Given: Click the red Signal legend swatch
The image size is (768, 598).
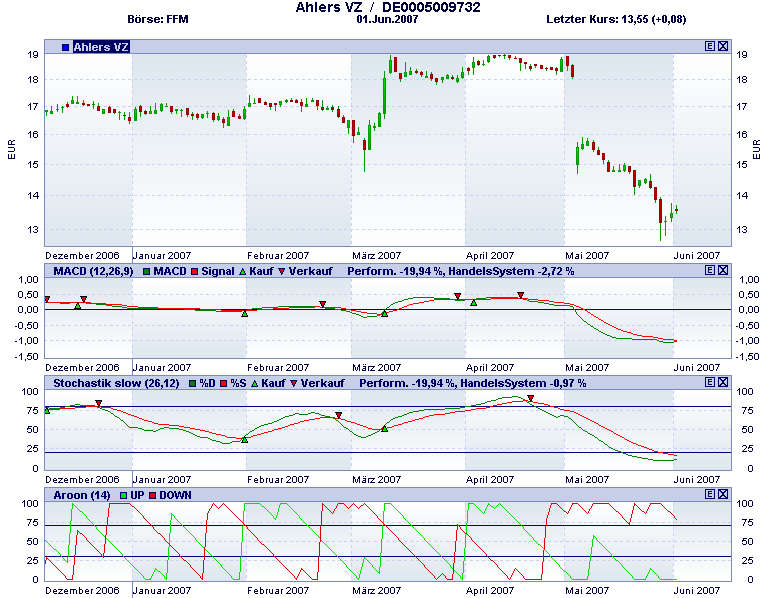Looking at the screenshot, I should click(197, 271).
